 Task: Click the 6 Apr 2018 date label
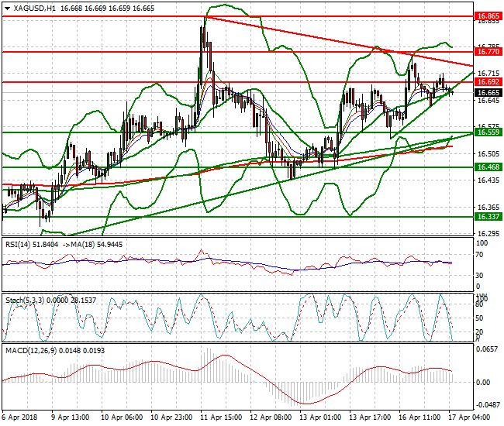[x=19, y=417]
